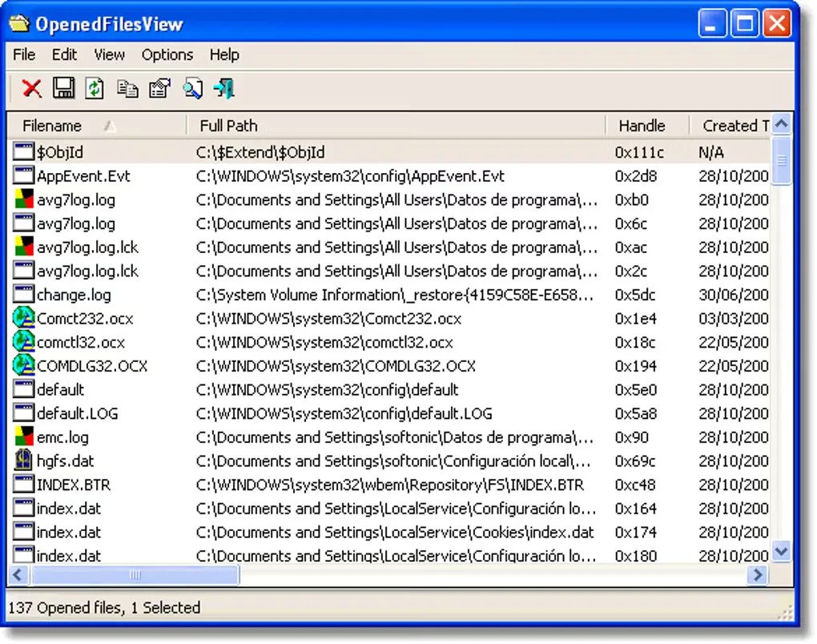The image size is (817, 644).
Task: Click the default.LOG file icon
Action: tap(23, 413)
